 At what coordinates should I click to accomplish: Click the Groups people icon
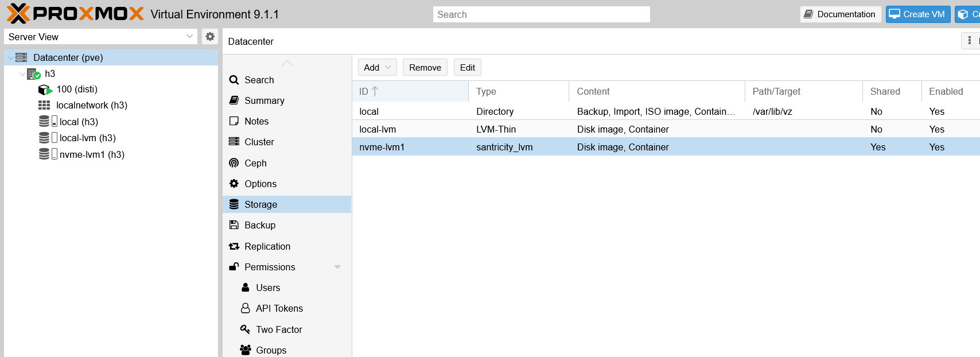246,350
